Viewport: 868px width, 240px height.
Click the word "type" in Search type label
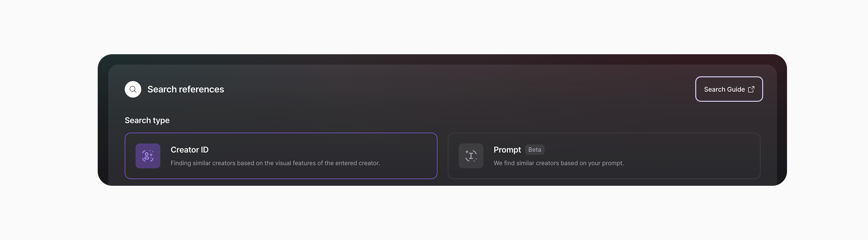tap(161, 121)
